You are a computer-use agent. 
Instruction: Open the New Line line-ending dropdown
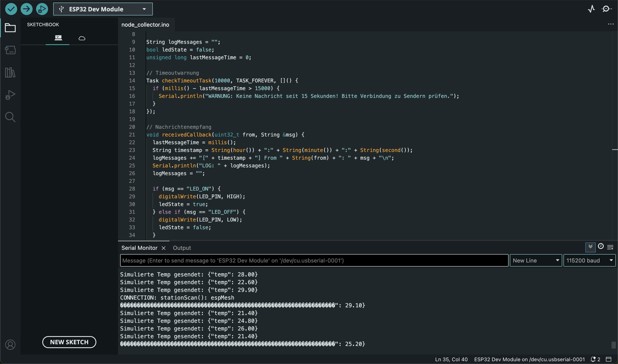click(x=536, y=261)
